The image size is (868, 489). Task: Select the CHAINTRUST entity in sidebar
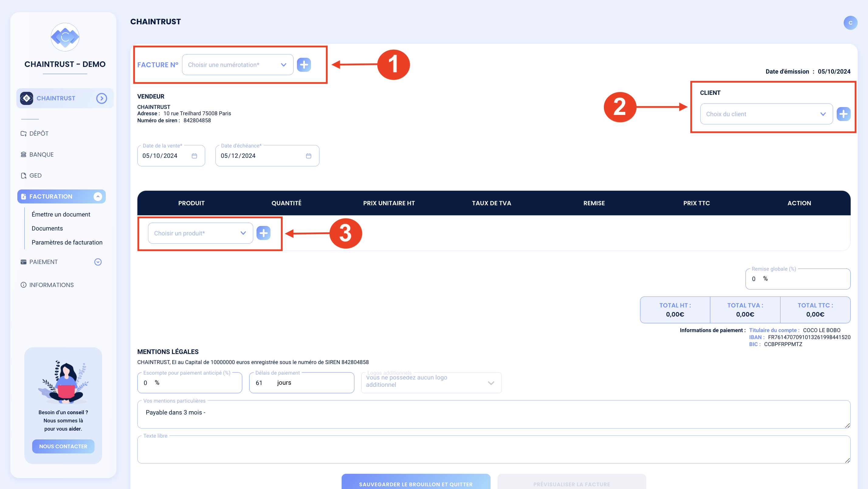pos(65,98)
